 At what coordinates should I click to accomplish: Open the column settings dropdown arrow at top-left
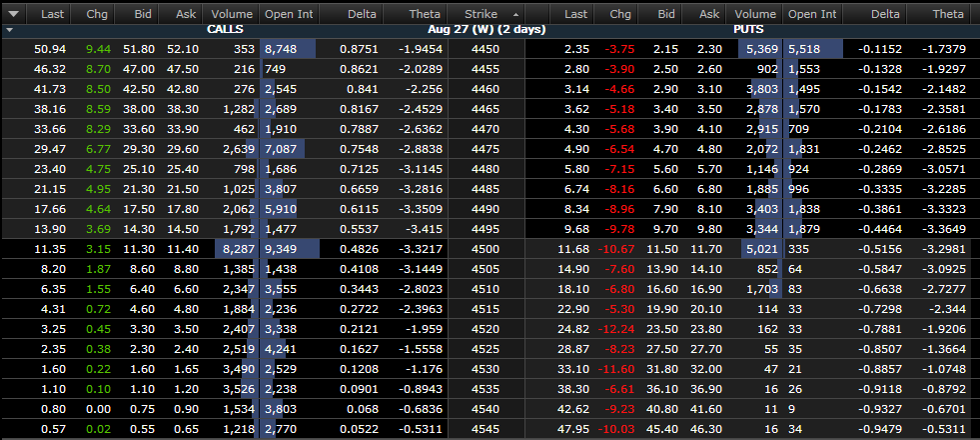12,14
